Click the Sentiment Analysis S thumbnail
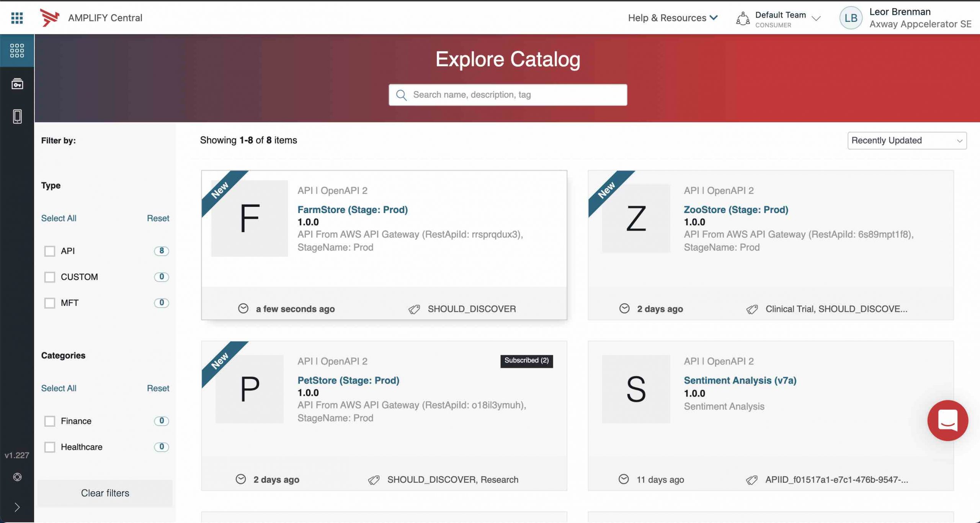Viewport: 980px width, 523px height. click(x=636, y=389)
